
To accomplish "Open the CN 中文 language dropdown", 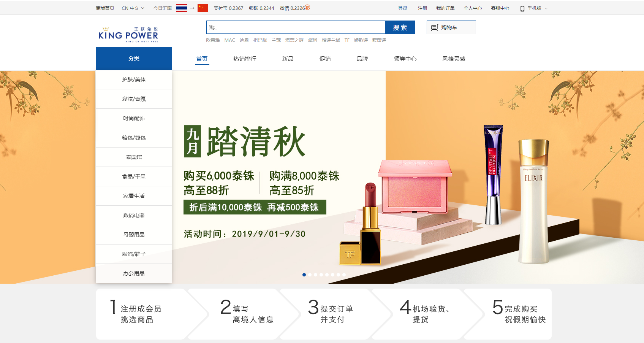I will coord(133,8).
